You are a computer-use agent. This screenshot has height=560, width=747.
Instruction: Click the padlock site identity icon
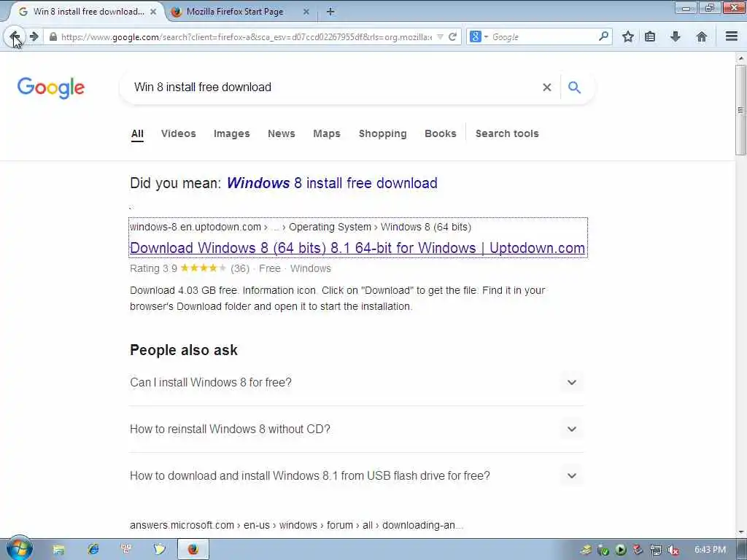[x=53, y=36]
